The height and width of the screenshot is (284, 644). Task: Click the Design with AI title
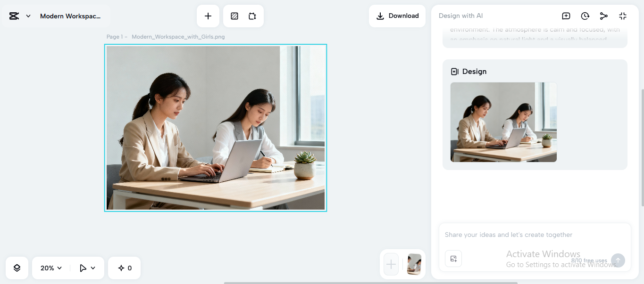460,16
